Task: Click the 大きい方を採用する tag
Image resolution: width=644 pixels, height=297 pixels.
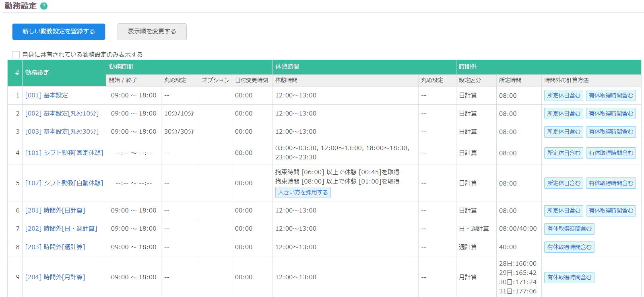Action: tap(303, 192)
